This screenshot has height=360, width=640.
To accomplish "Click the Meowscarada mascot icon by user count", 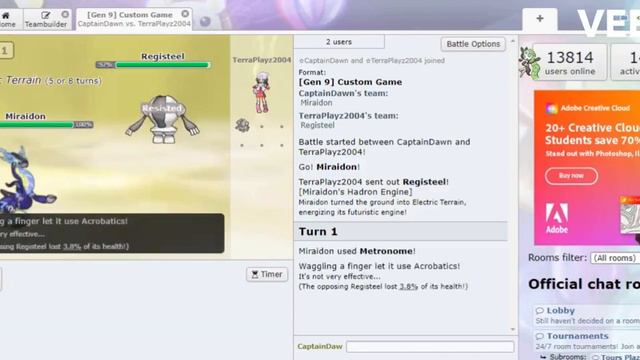I will click(x=529, y=62).
